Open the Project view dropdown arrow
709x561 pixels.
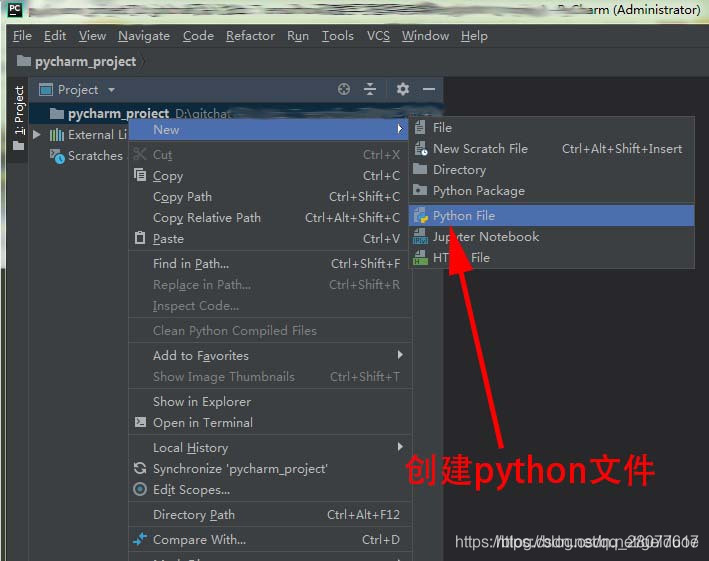tap(111, 90)
